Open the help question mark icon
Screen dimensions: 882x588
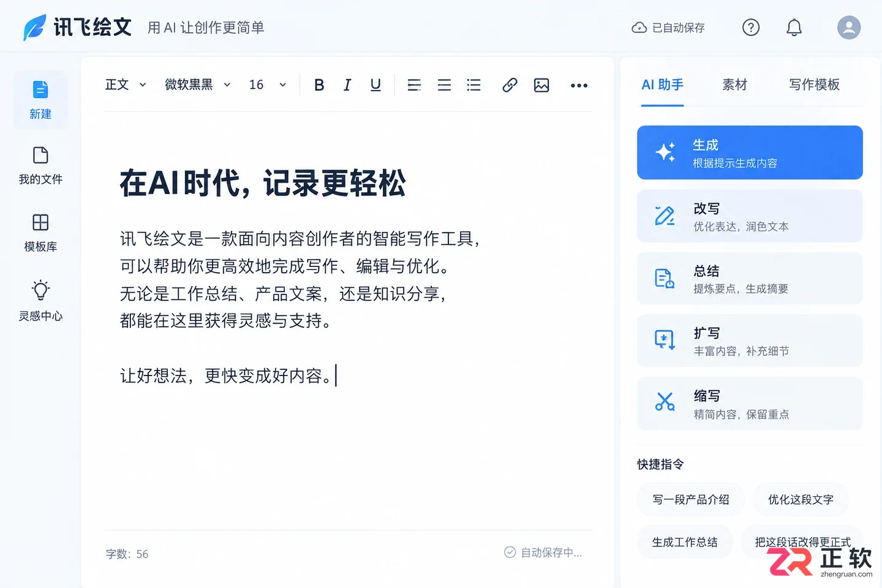click(751, 28)
